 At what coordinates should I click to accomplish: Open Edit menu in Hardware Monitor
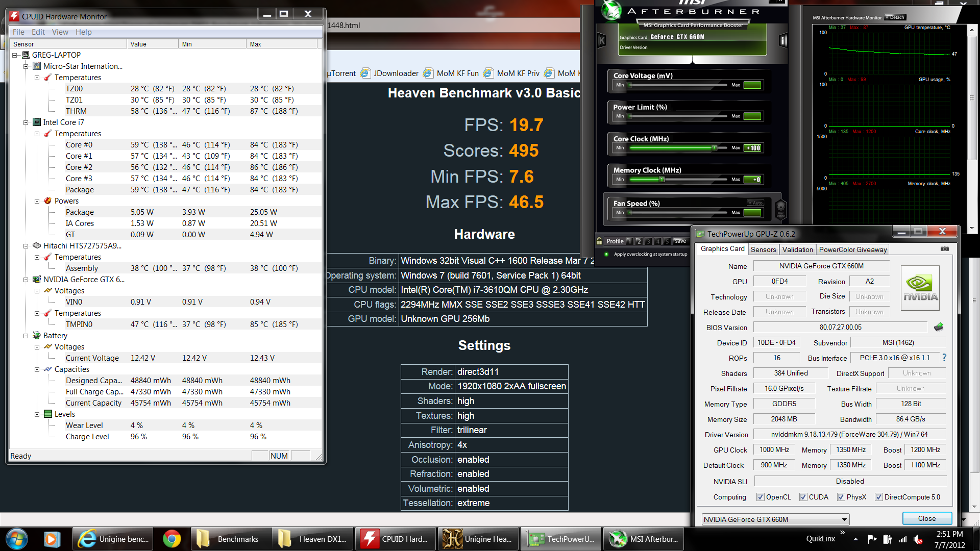pyautogui.click(x=38, y=32)
